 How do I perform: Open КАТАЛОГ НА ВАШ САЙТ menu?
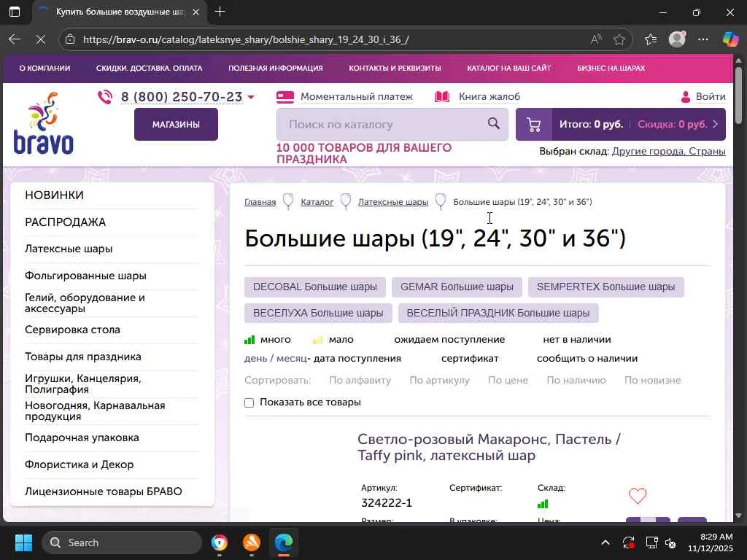508,68
